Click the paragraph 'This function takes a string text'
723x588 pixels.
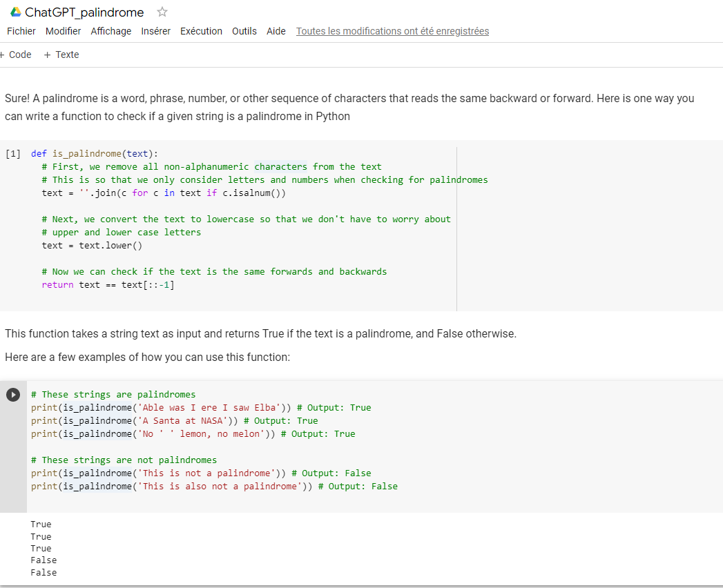point(260,333)
